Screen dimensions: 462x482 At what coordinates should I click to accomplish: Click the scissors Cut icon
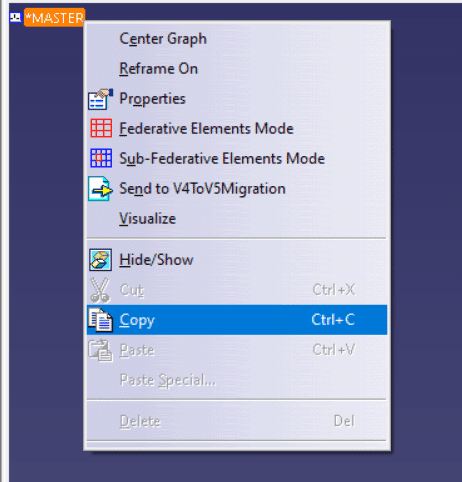point(100,290)
